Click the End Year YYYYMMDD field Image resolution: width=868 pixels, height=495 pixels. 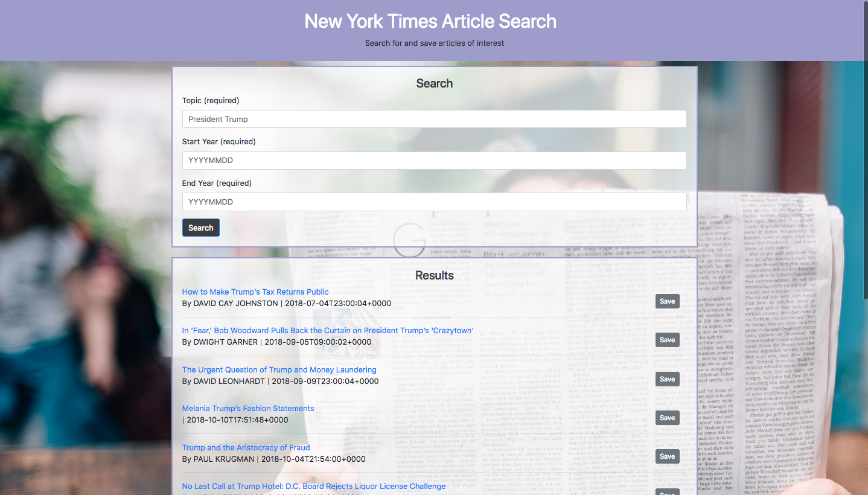click(x=434, y=202)
